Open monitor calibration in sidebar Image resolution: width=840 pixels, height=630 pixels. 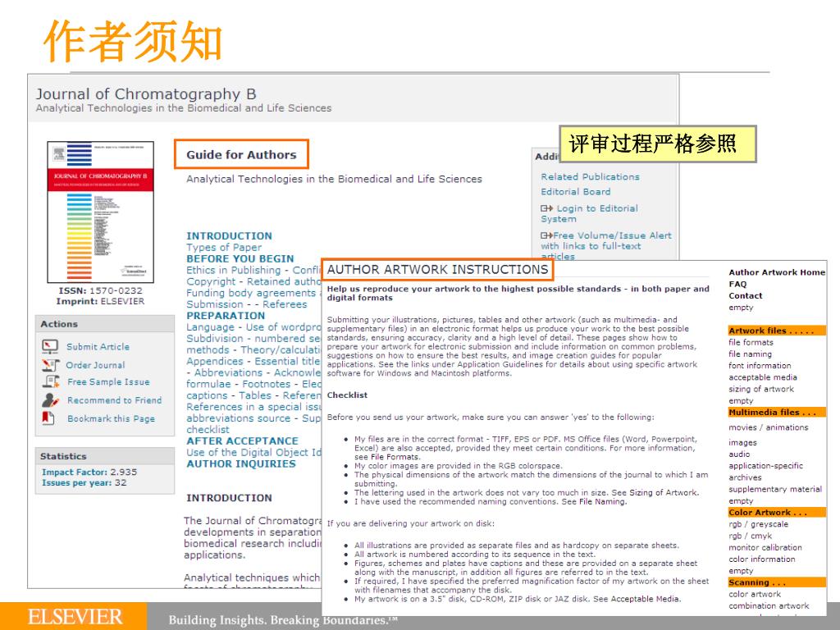coord(765,547)
